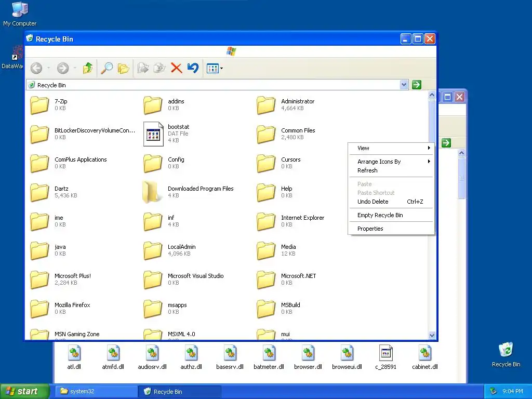Click the Back arrow in Recycle Bin toolbar
The height and width of the screenshot is (399, 532).
pos(36,68)
